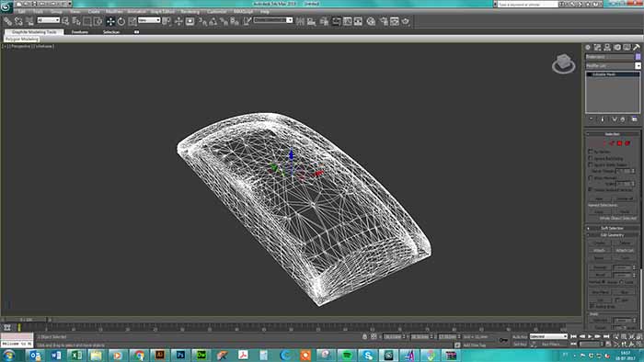Screen dimensions: 644x362
Task: Pick the Rectangular Selection Region tool
Action: (87, 21)
